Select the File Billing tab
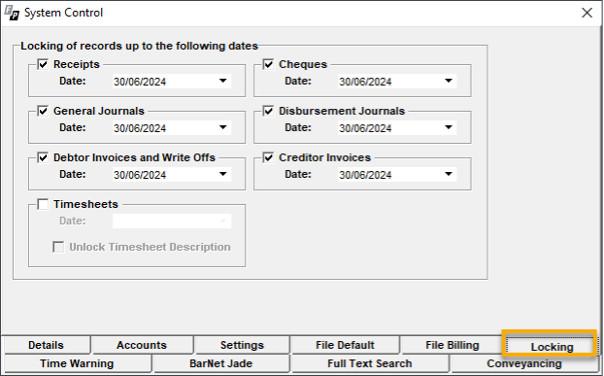The height and width of the screenshot is (376, 604). [452, 345]
